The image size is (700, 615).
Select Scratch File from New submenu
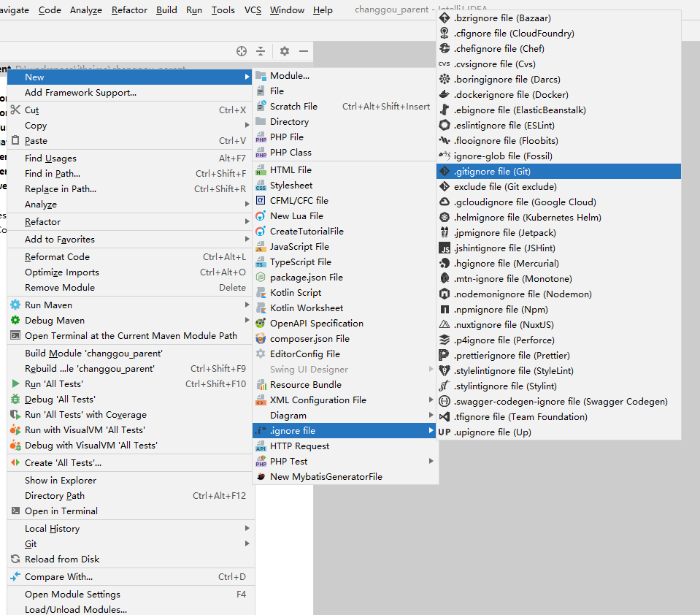345,107
